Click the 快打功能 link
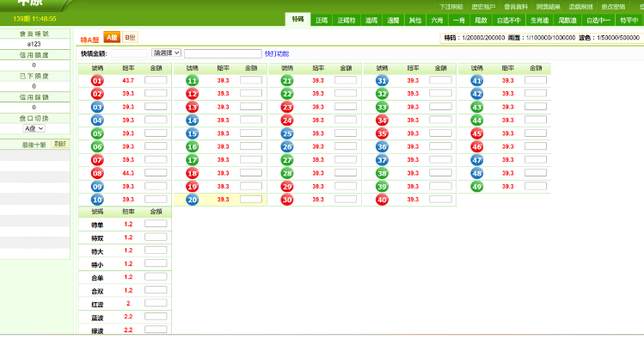644x340 pixels. coord(277,54)
